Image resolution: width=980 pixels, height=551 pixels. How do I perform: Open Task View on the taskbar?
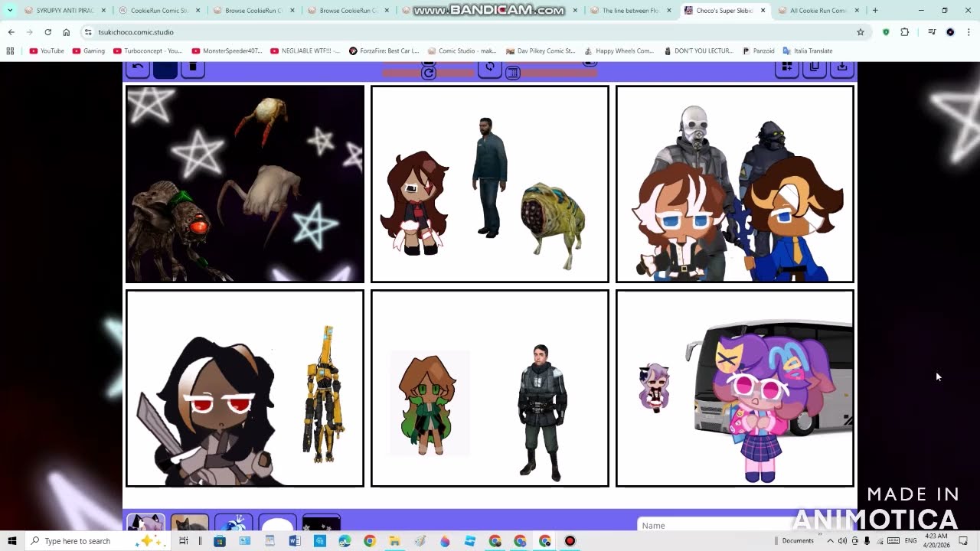pyautogui.click(x=183, y=541)
